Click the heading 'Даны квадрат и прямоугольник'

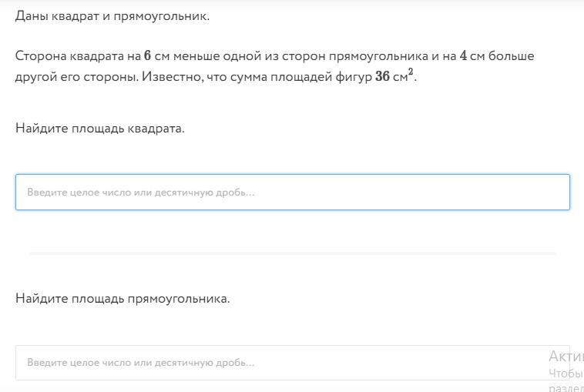click(x=112, y=16)
